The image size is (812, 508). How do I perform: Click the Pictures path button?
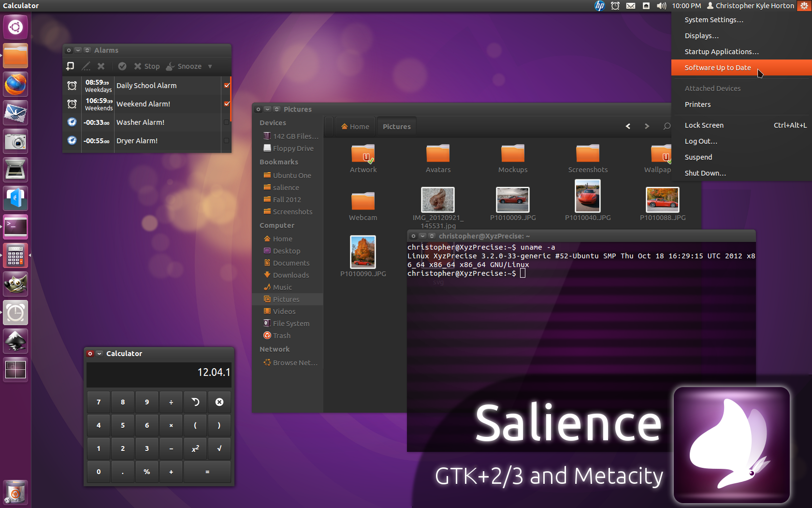(x=397, y=127)
